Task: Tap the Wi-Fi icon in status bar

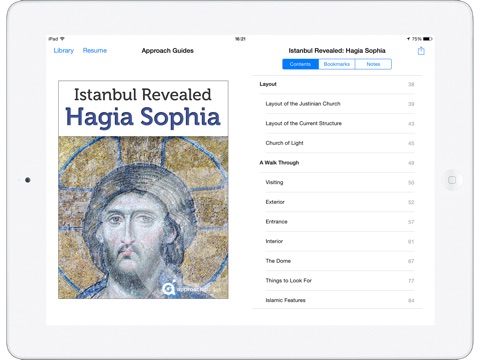Action: click(x=62, y=39)
